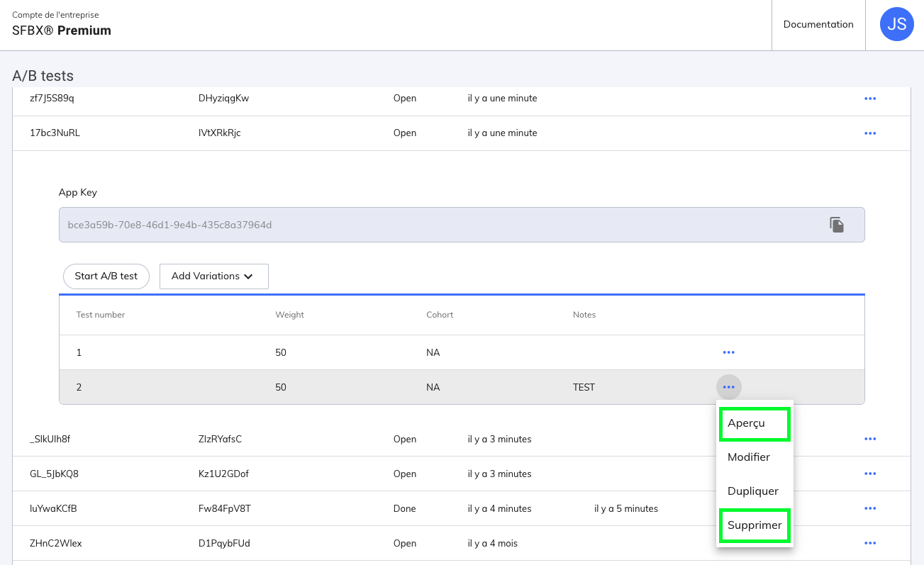
Task: Open options menu for luYwaKCfB row
Action: [x=870, y=508]
